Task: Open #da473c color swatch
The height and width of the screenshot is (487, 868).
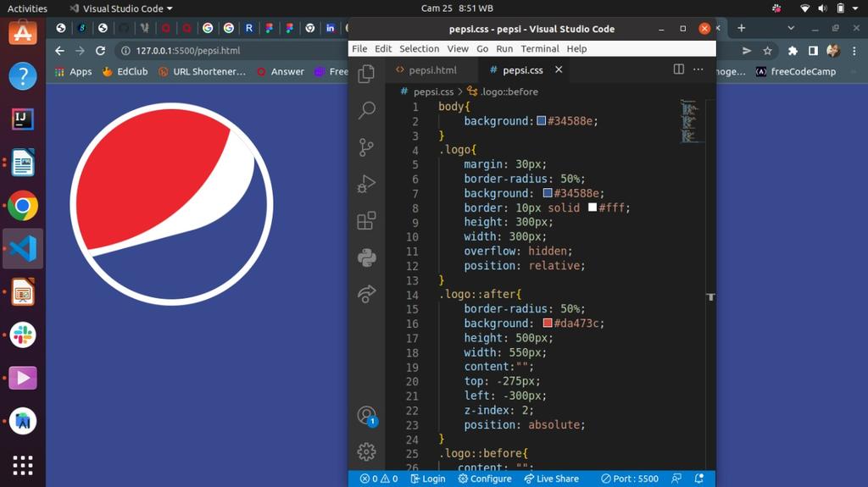Action: point(548,323)
